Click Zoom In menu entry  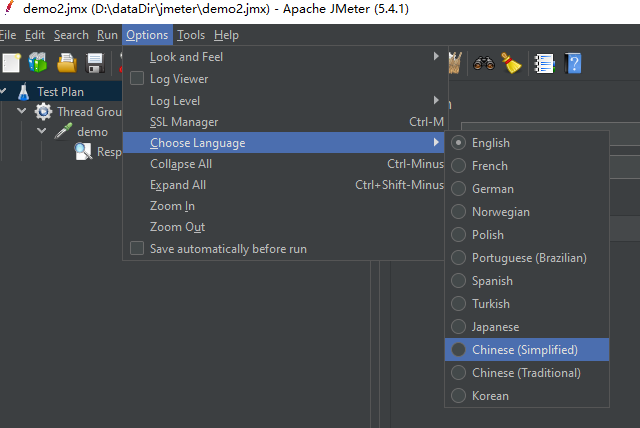283,206
